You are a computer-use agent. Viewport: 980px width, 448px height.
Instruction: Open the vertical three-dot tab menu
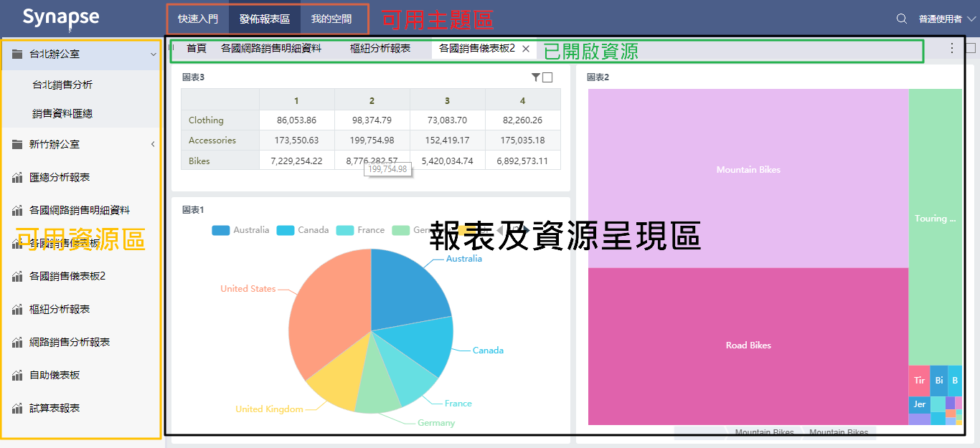pos(952,48)
